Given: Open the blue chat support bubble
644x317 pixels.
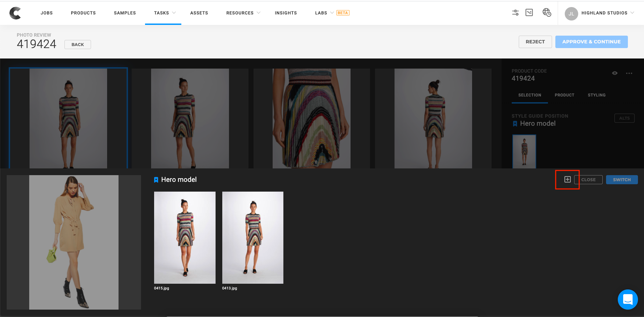Looking at the screenshot, I should pyautogui.click(x=627, y=299).
